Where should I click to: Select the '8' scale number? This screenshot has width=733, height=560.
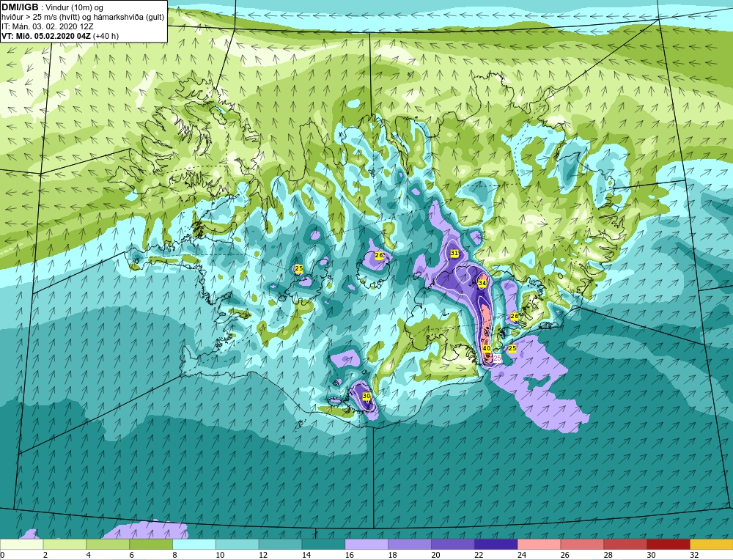[174, 555]
